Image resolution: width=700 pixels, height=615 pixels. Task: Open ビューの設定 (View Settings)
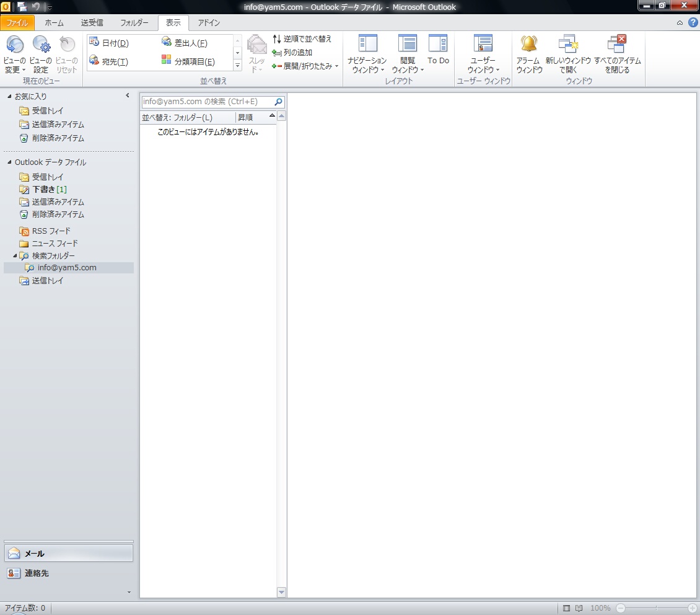pos(41,54)
